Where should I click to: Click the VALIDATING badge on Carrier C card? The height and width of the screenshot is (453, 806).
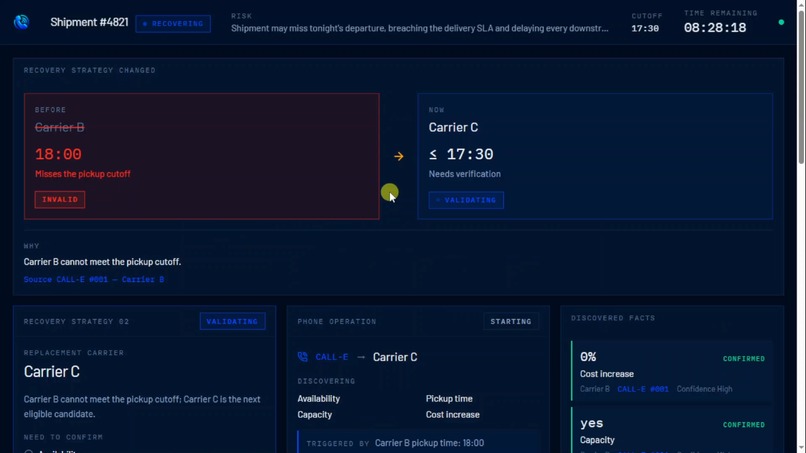pos(466,200)
